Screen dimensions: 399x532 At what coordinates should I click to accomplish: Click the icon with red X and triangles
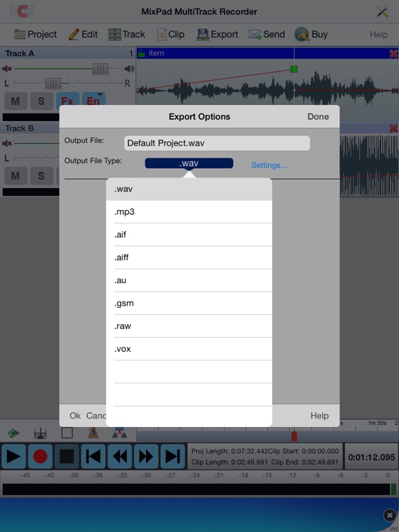119,433
